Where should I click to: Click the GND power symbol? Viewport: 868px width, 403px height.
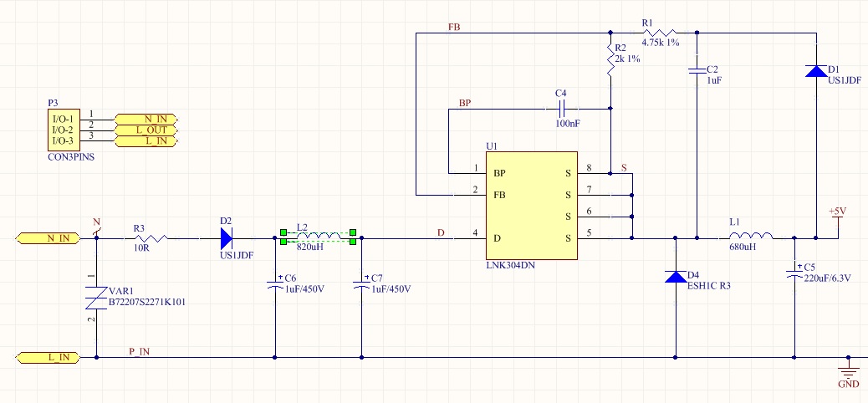(x=848, y=372)
